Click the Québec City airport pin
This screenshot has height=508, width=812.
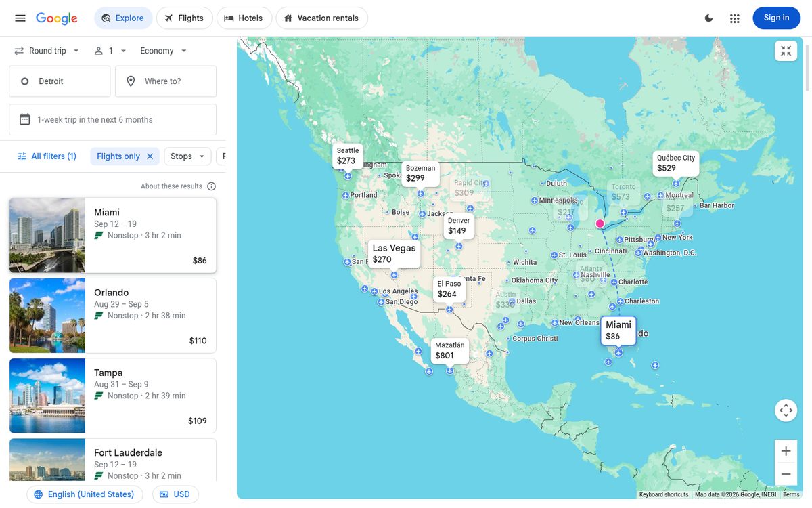(x=676, y=184)
